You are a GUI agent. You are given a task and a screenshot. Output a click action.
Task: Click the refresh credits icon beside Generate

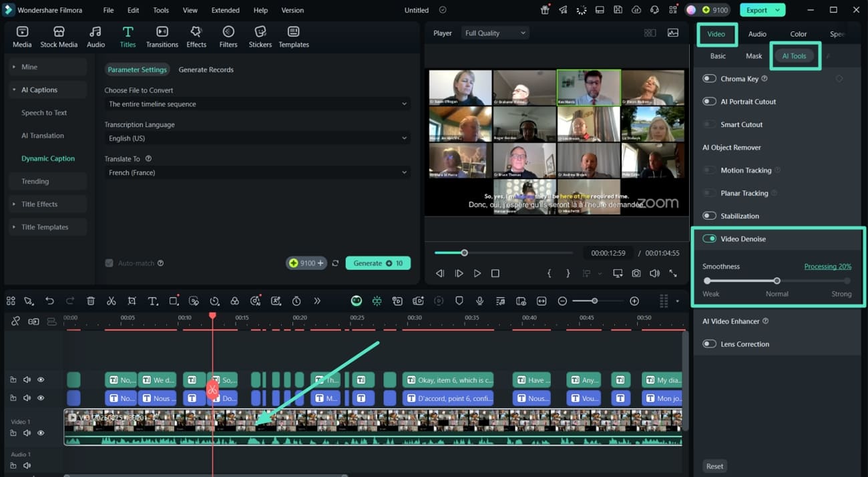pos(335,263)
